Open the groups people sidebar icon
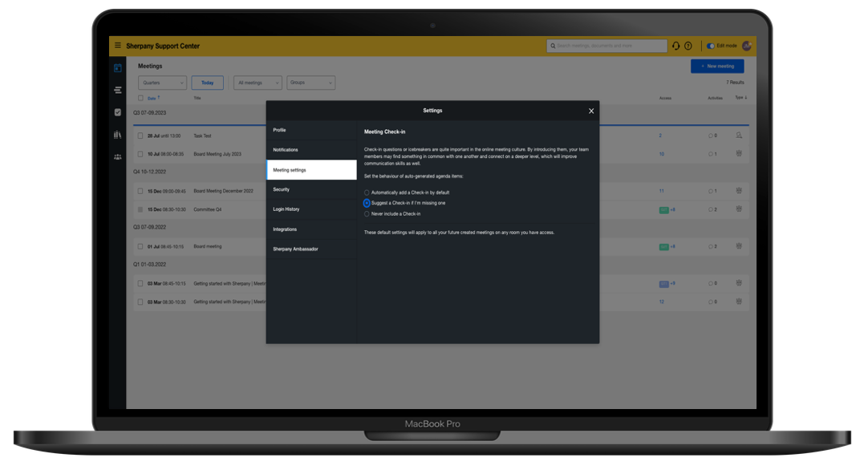The width and height of the screenshot is (868, 470). click(x=117, y=156)
